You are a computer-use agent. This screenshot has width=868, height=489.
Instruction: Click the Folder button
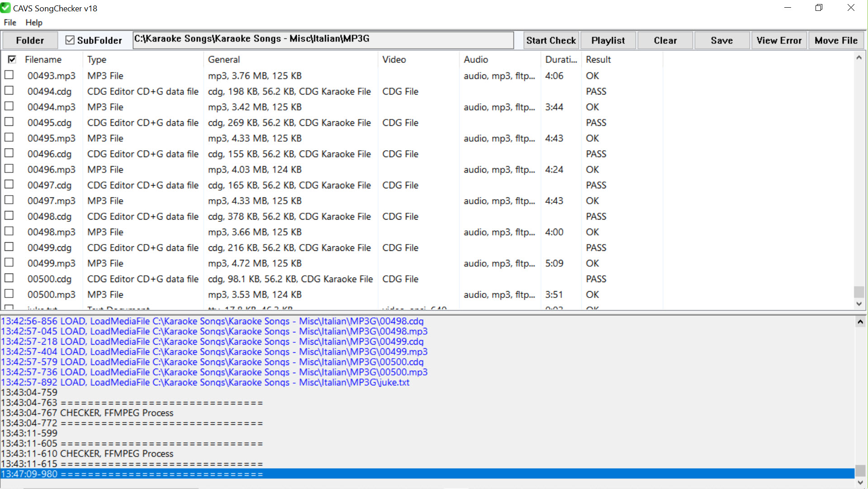click(30, 40)
